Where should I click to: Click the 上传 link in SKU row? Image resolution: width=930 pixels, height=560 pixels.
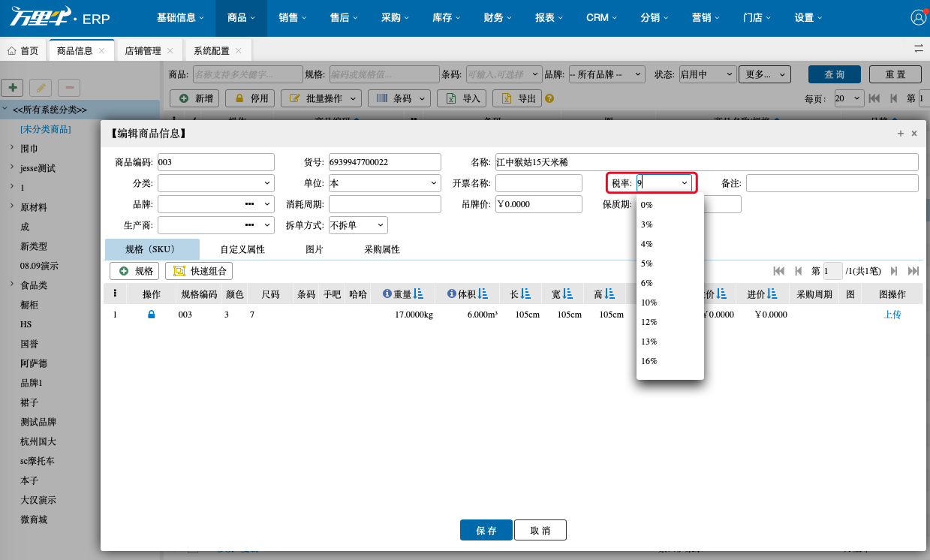click(892, 315)
